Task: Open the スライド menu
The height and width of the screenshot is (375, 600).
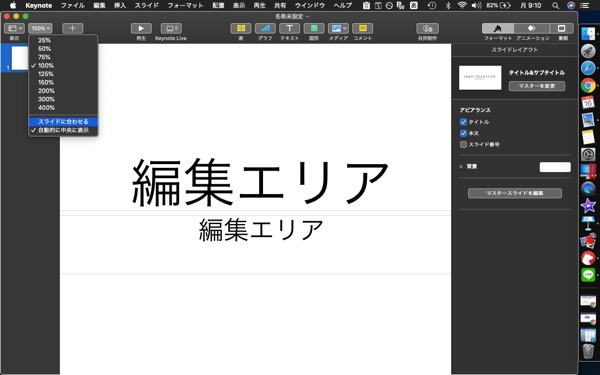Action: (147, 5)
